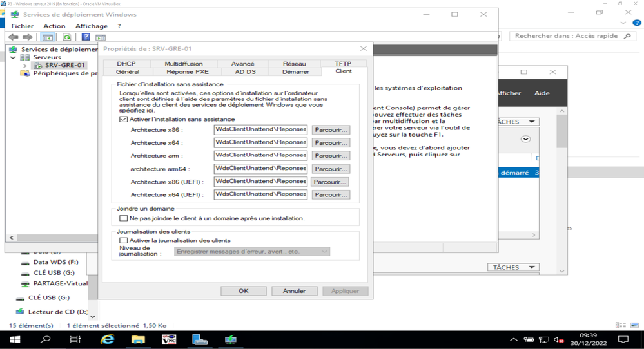Toggle the console tree toolbar icon
The height and width of the screenshot is (349, 644).
[48, 37]
